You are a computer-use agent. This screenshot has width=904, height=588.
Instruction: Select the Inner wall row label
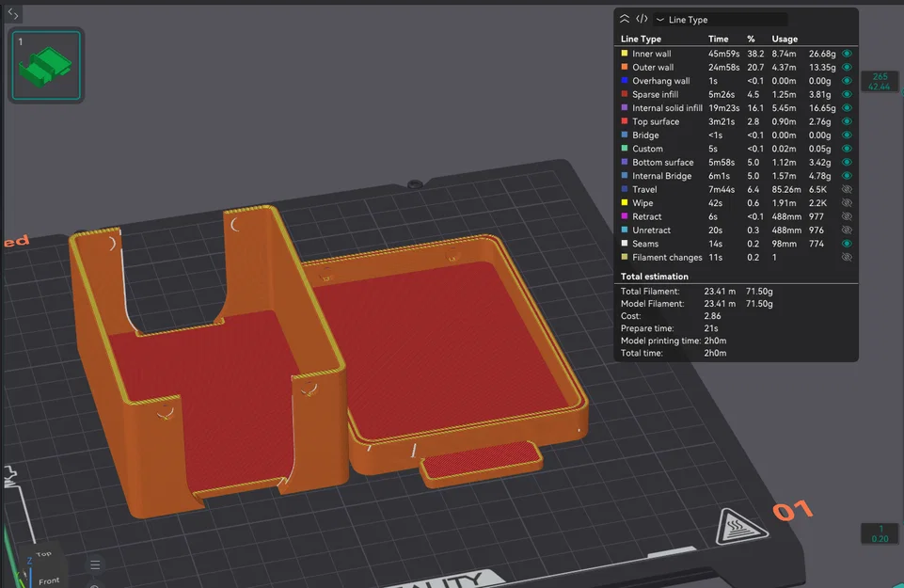coord(652,54)
